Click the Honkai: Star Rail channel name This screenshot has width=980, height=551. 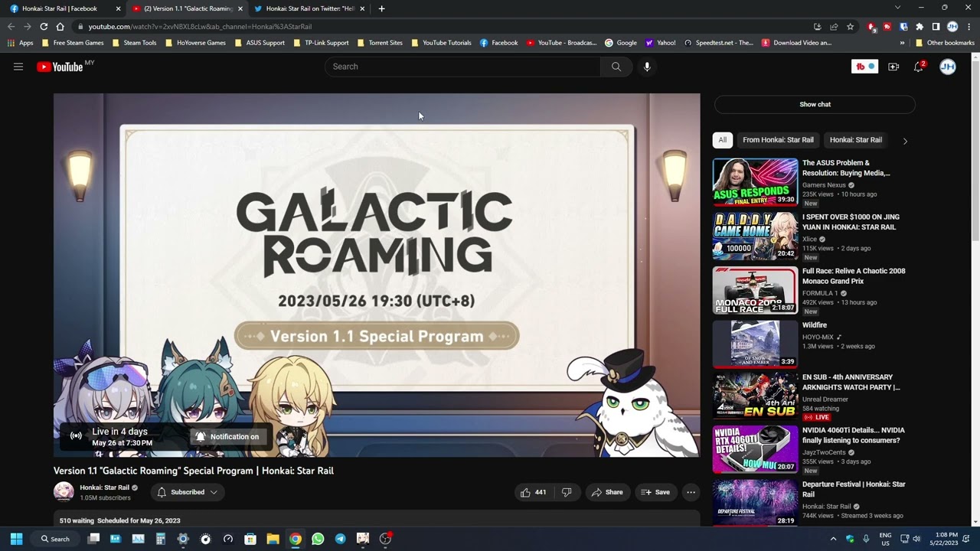(104, 487)
